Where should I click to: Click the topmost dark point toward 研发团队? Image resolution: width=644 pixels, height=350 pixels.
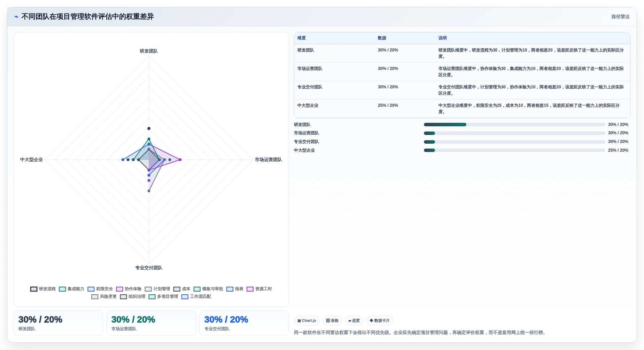tap(149, 128)
